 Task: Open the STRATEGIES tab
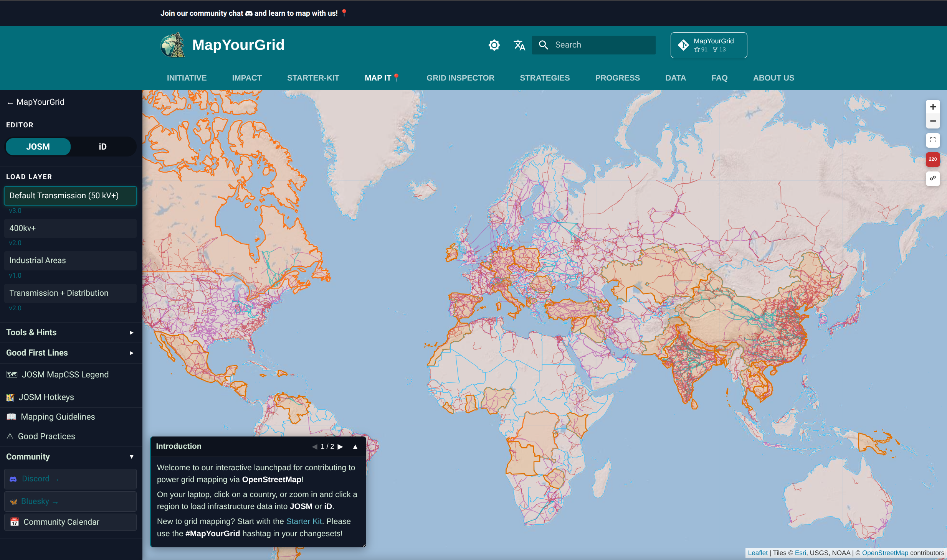[545, 78]
